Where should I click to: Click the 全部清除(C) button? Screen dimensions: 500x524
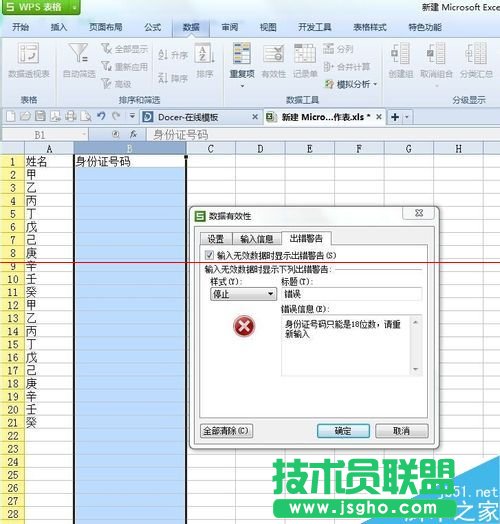point(226,431)
